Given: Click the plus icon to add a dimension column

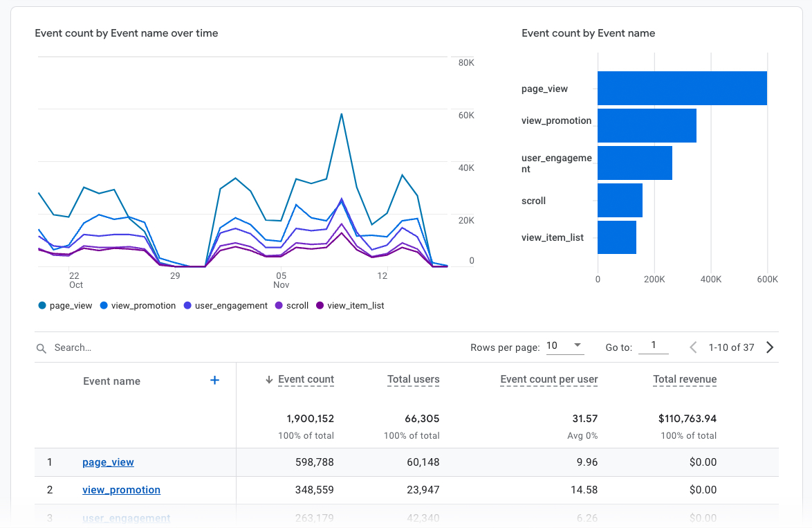Looking at the screenshot, I should pos(214,380).
